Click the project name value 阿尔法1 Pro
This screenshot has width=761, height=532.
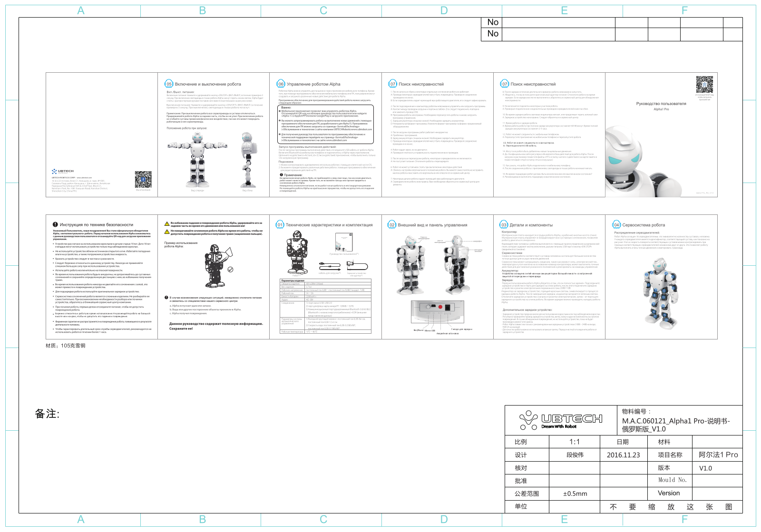point(718,455)
